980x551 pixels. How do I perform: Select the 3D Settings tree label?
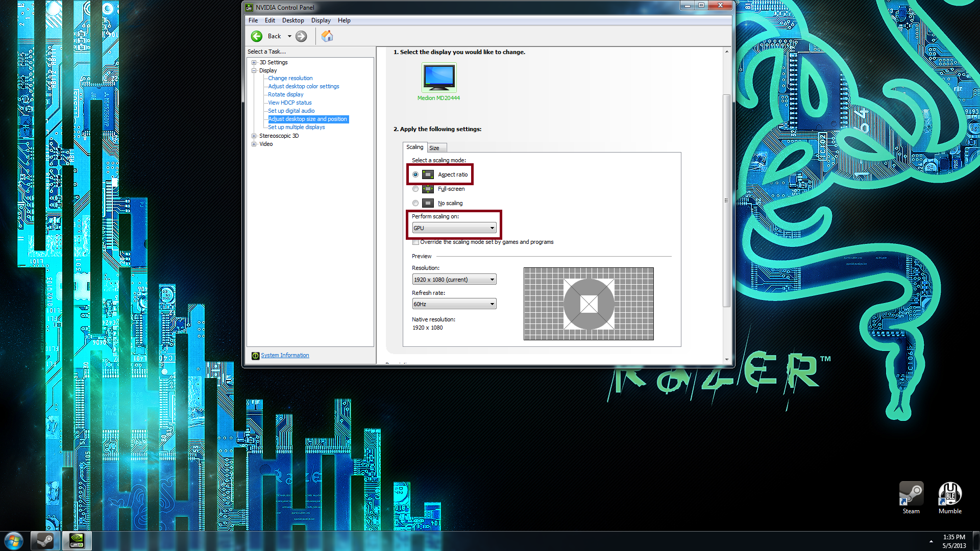tap(274, 63)
